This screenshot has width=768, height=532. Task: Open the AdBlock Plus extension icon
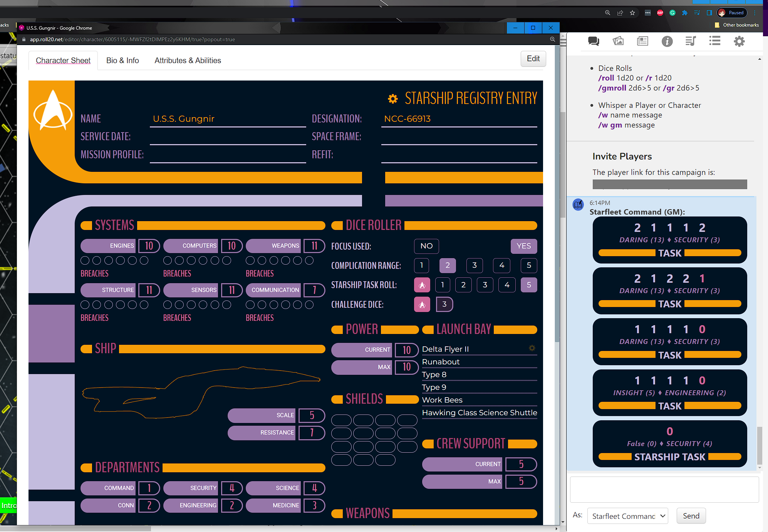[x=660, y=13]
